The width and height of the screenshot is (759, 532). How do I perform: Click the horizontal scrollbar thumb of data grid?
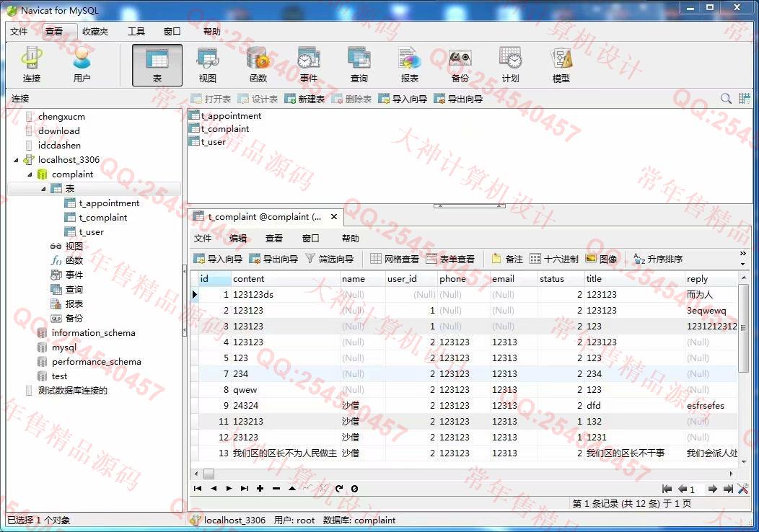click(x=209, y=474)
